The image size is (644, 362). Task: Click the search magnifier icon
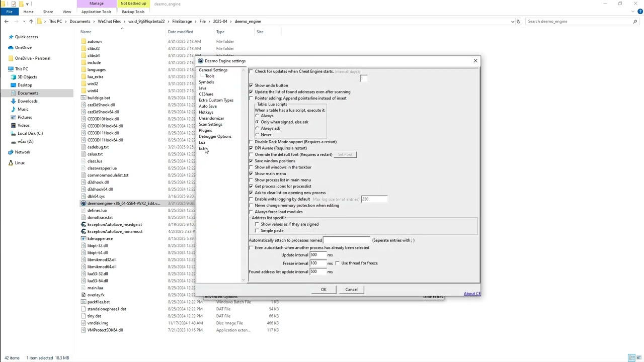pos(635,21)
